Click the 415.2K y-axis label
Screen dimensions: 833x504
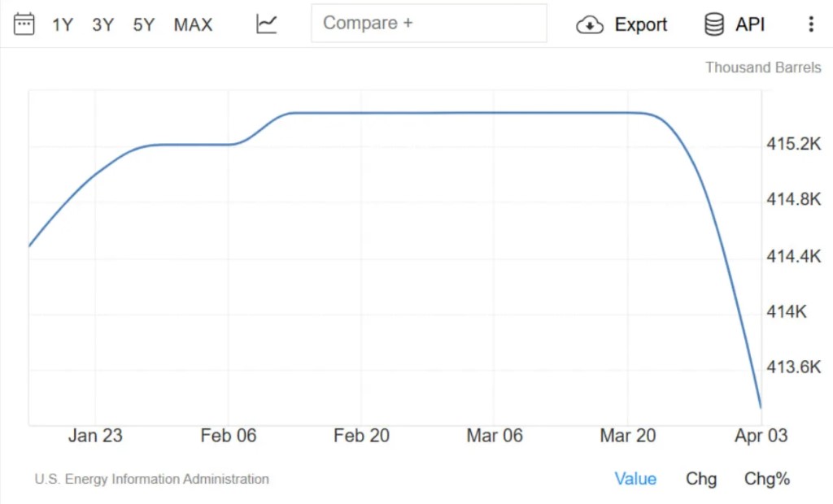pyautogui.click(x=794, y=145)
